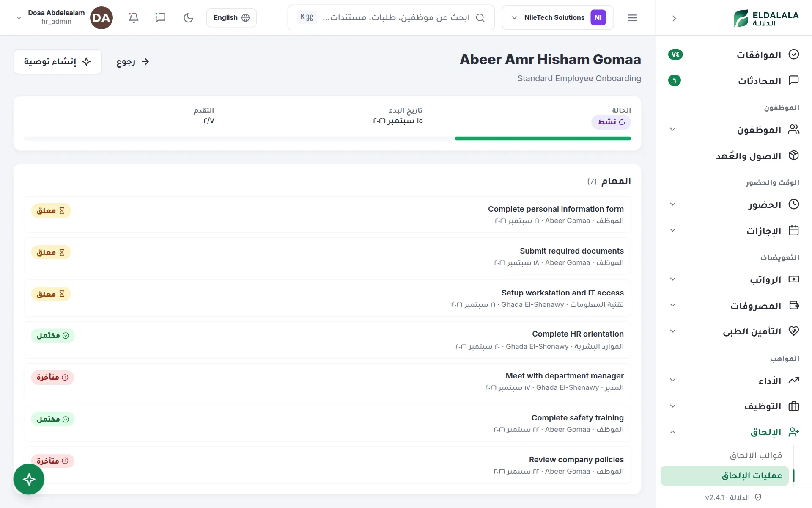812x508 pixels.
Task: Click the الموافقات check-circle icon
Action: [x=794, y=55]
